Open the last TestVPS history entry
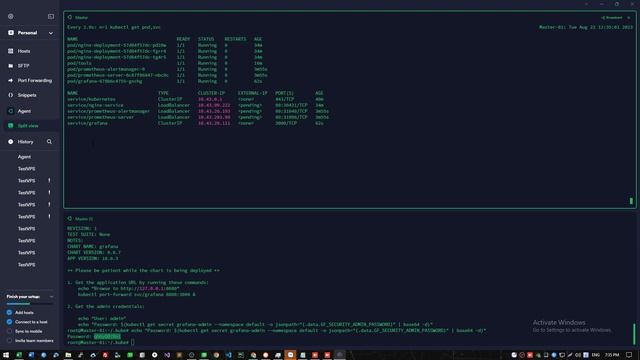 click(x=27, y=265)
